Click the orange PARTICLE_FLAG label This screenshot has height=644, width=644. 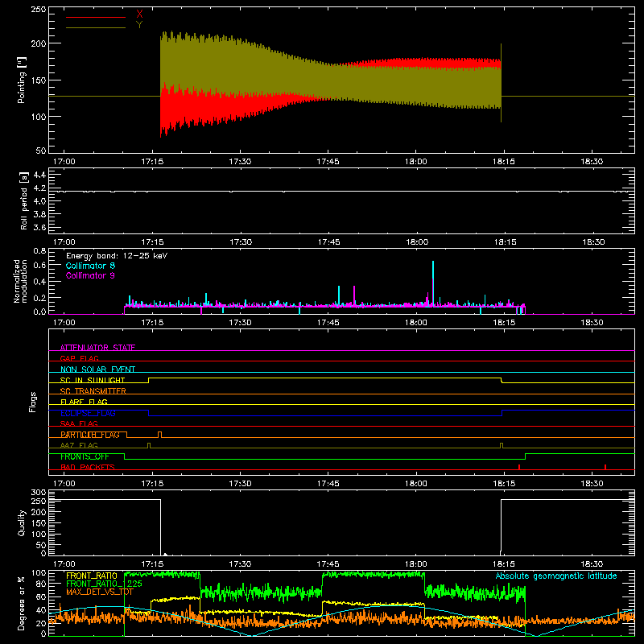90,435
